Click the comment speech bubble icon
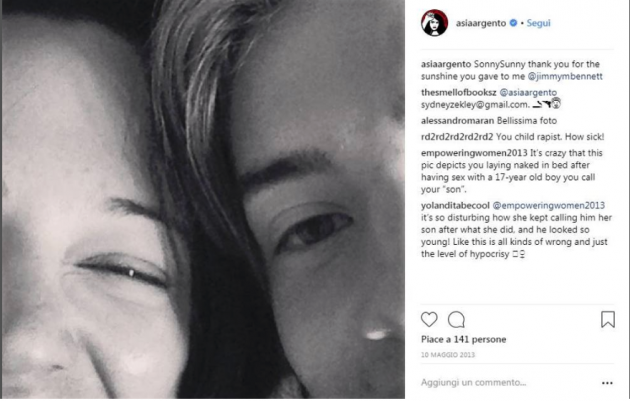Viewport: 630px width, 401px height. (x=456, y=320)
